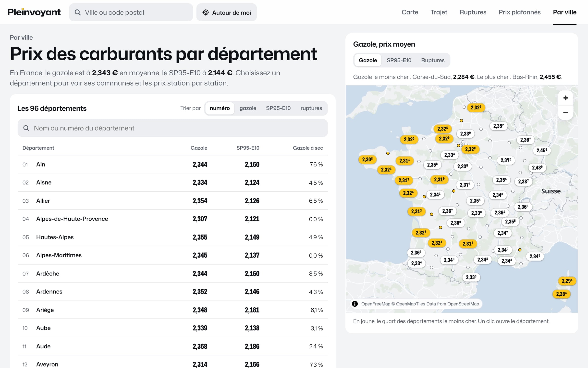This screenshot has height=368, width=588.
Task: Open the map attribution info icon
Action: 355,304
